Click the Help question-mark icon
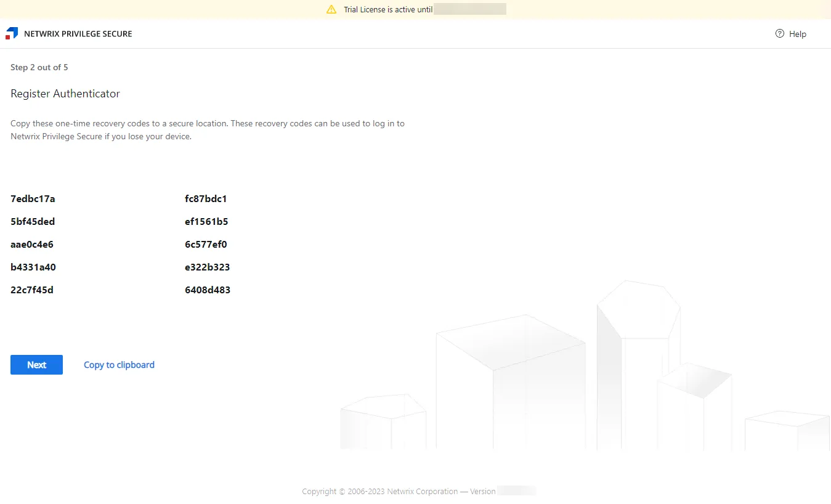This screenshot has width=831, height=504. (780, 34)
